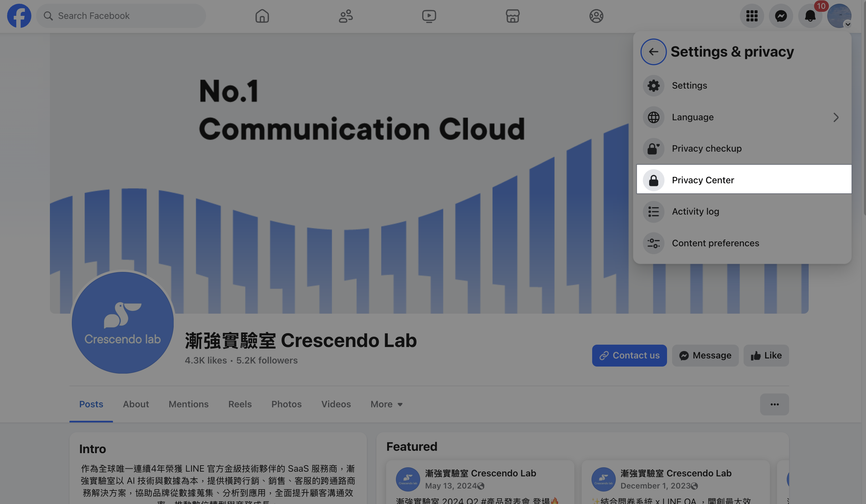Click the Message button
The image size is (866, 504).
[705, 355]
